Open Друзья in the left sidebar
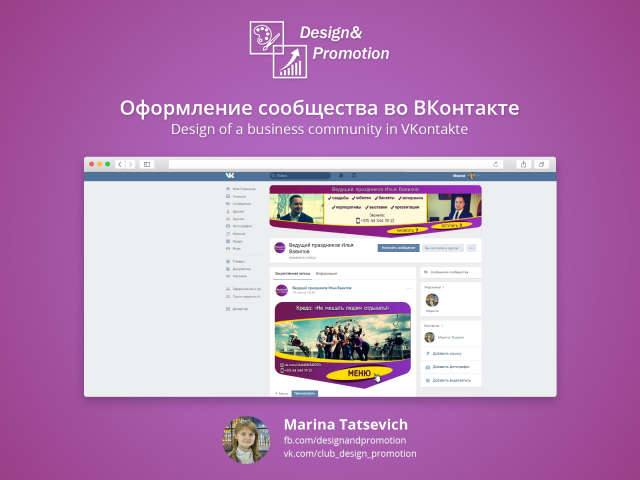This screenshot has height=480, width=640. pos(235,211)
